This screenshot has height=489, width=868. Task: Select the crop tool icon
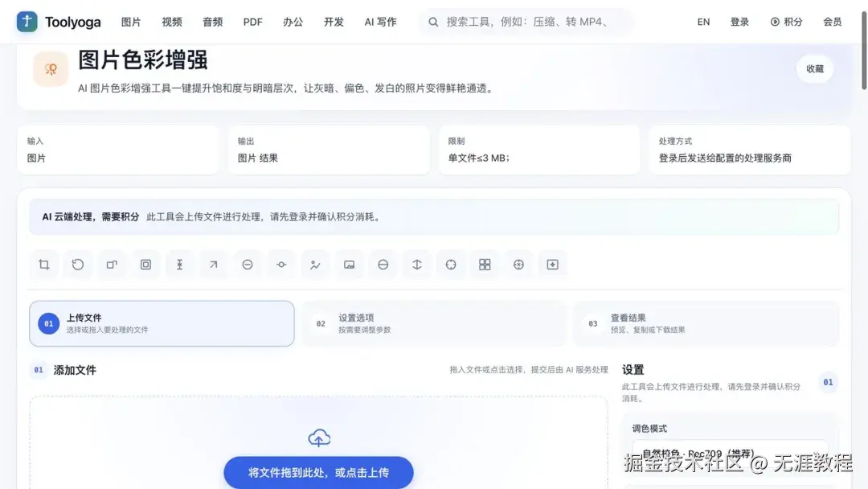click(43, 265)
